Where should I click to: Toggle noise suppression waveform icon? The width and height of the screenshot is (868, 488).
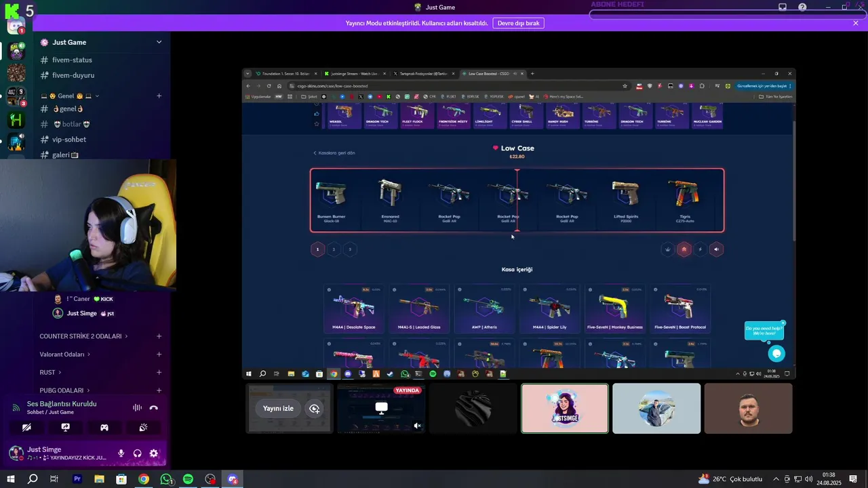pos(137,407)
